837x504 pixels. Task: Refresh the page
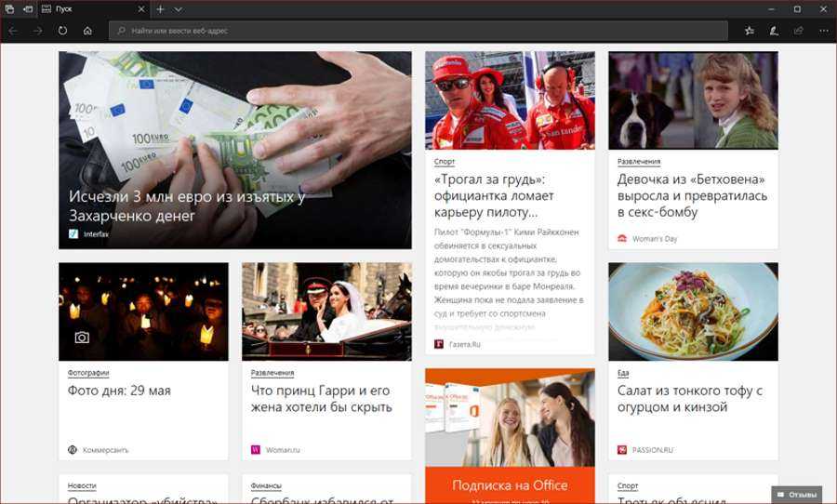click(62, 31)
